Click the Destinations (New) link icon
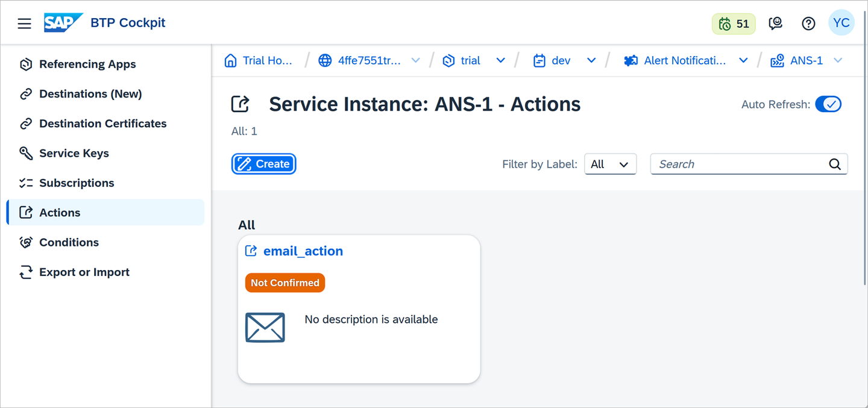The image size is (868, 408). click(25, 94)
